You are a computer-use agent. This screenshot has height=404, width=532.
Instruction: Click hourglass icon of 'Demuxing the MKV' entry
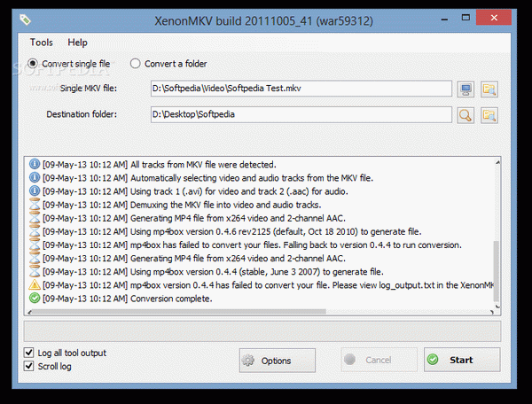[35, 205]
